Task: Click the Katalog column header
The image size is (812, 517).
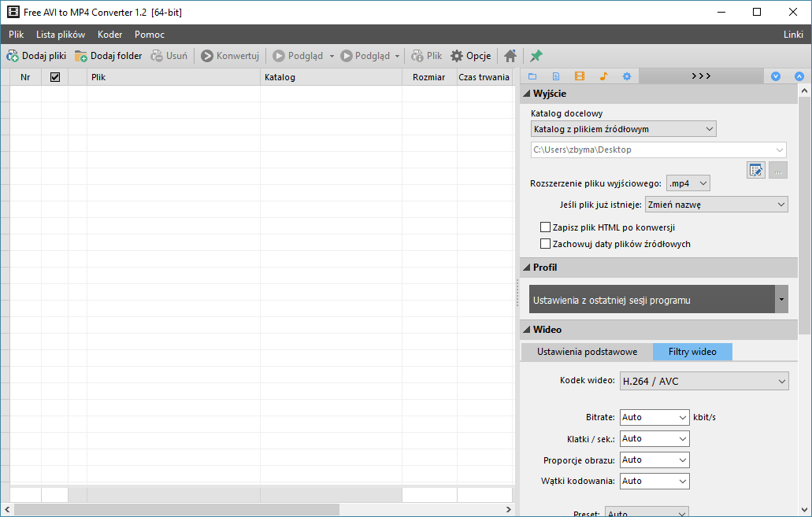Action: click(331, 77)
